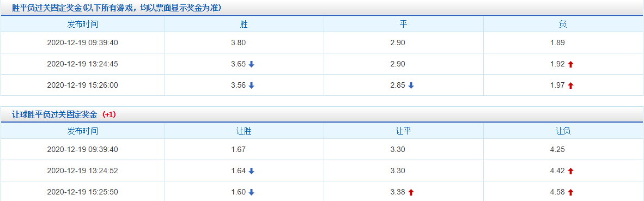
Task: Select the 2020-12-19 15:26:00 timestamp cell
Action: coord(83,86)
